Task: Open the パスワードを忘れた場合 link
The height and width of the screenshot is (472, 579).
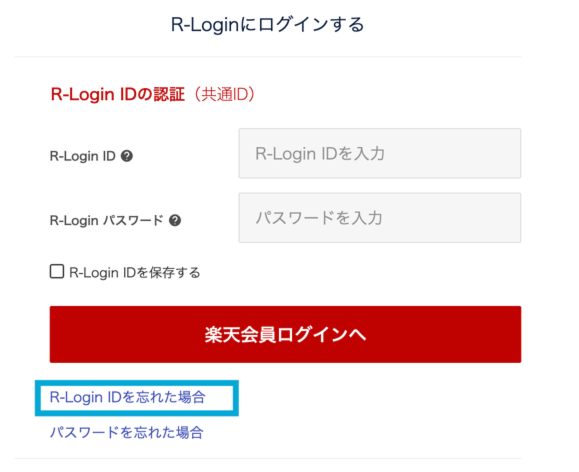Action: pos(127,432)
